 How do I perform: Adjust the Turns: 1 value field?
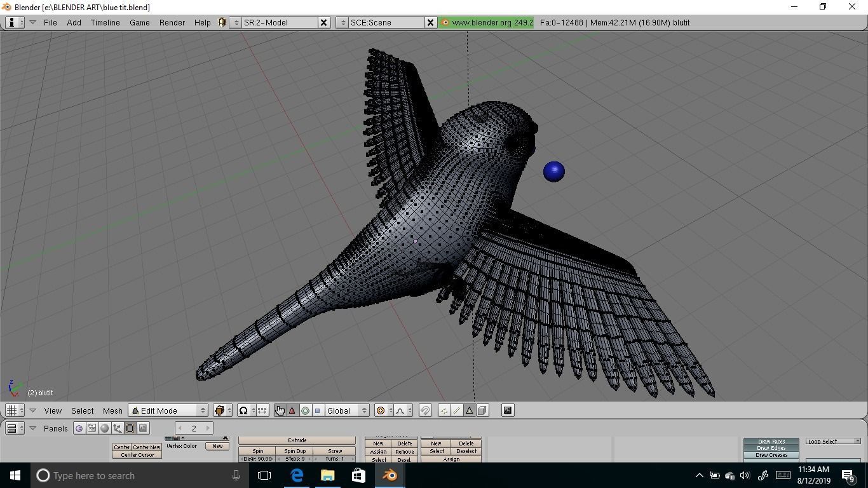(335, 459)
